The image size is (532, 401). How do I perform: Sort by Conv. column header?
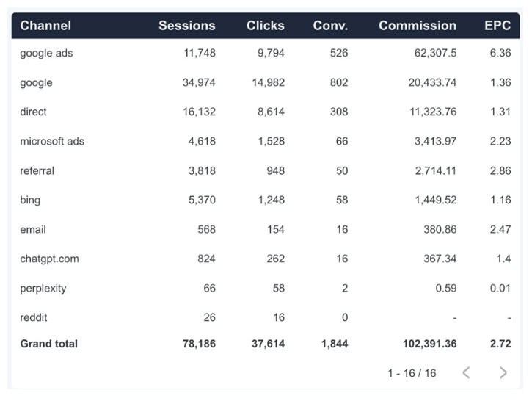tap(330, 26)
